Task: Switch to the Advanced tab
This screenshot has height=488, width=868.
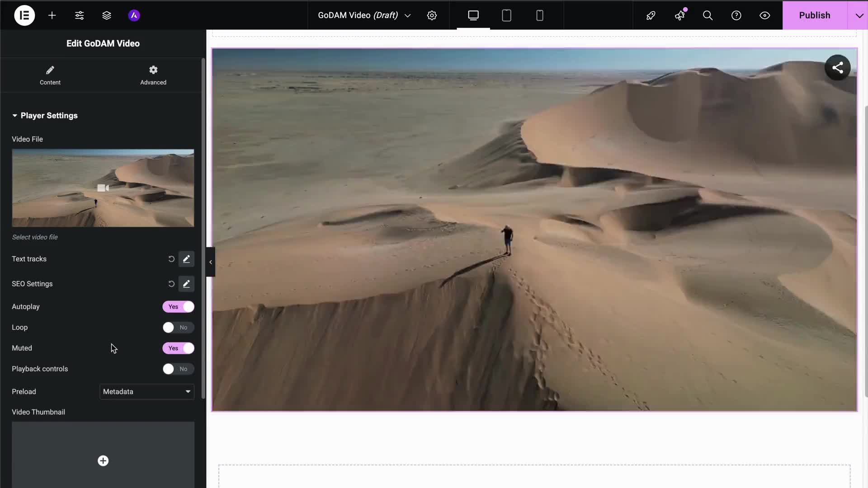Action: (153, 75)
